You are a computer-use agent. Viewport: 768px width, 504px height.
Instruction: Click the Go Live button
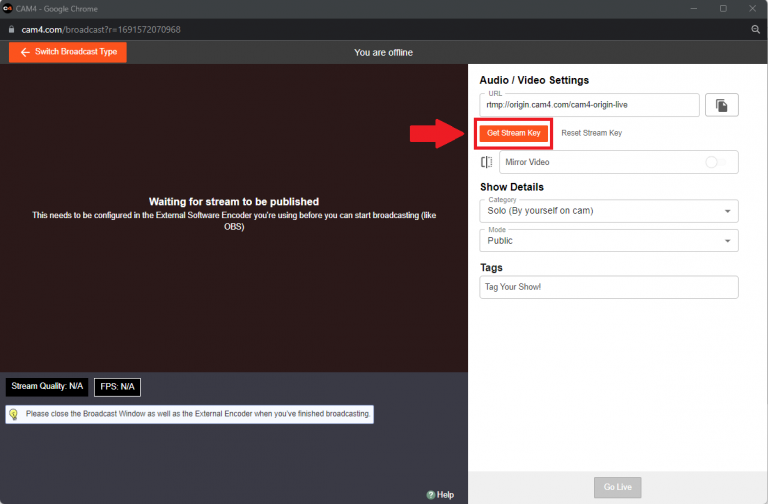pyautogui.click(x=617, y=487)
